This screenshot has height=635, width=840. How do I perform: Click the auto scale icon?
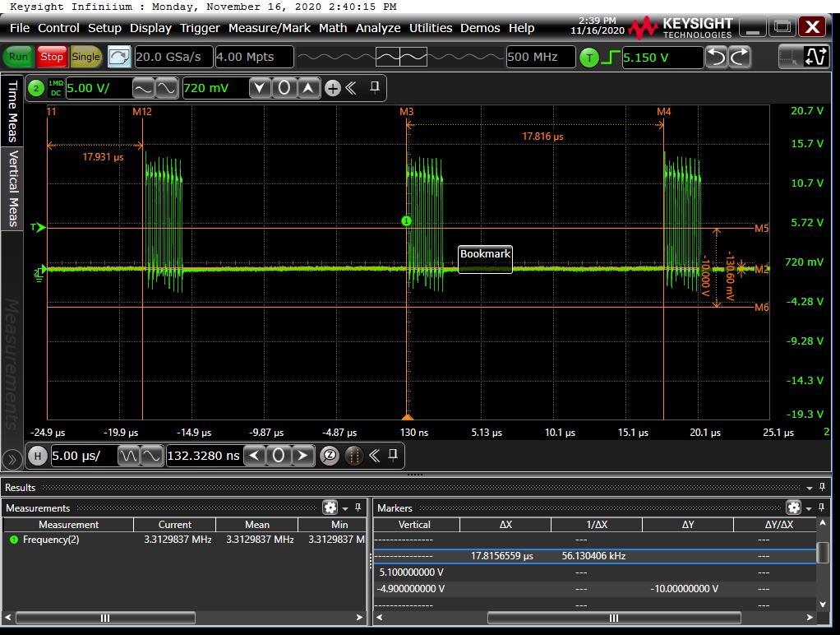[119, 57]
